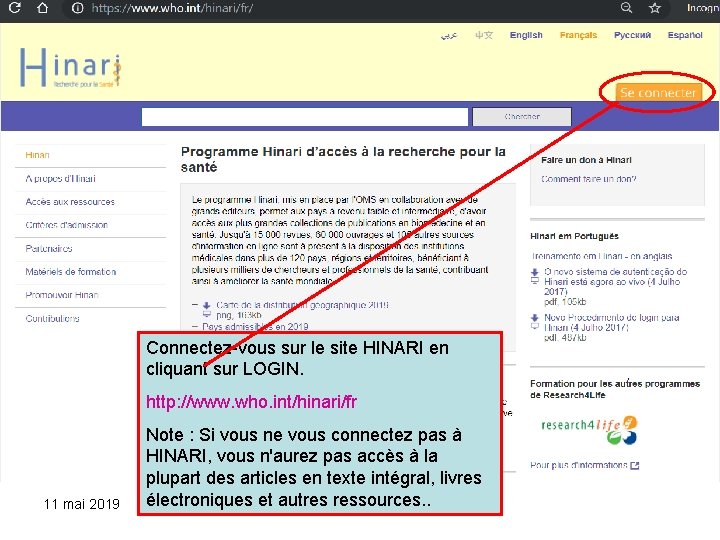Open Pays admissibles en 2019 link

tap(255, 327)
